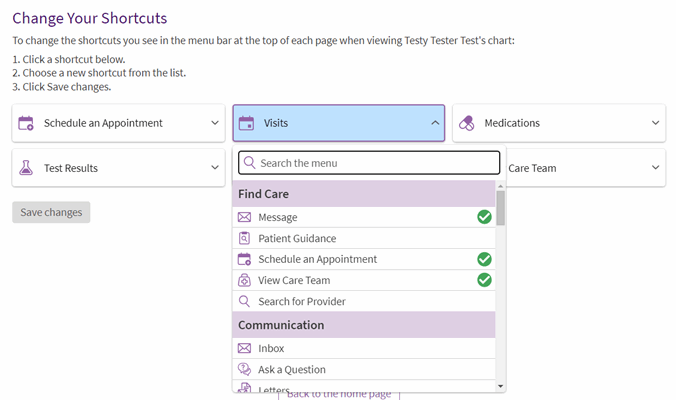This screenshot has height=400, width=676.
Task: Click the magnifier icon beside Search for Provider
Action: tap(244, 301)
